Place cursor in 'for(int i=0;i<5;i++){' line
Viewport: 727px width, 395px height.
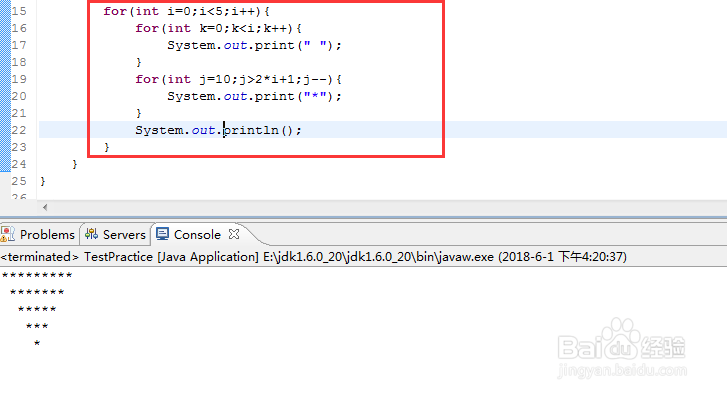click(x=186, y=11)
